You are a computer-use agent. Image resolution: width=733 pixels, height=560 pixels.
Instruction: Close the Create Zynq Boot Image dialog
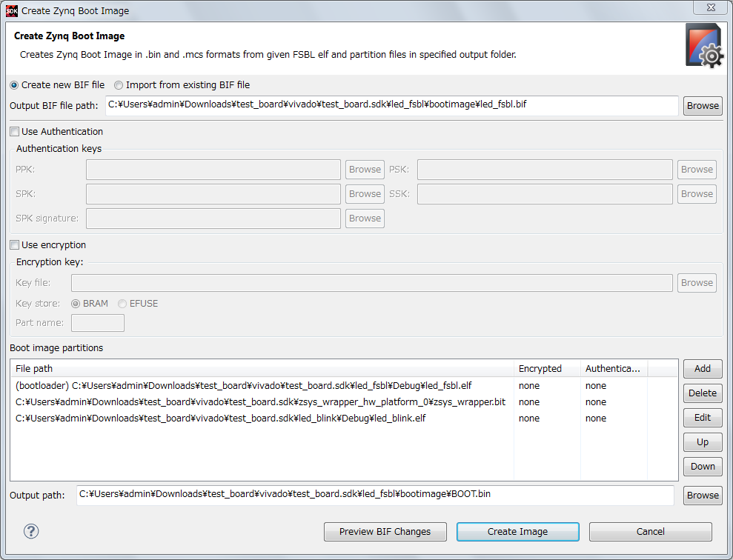(709, 7)
